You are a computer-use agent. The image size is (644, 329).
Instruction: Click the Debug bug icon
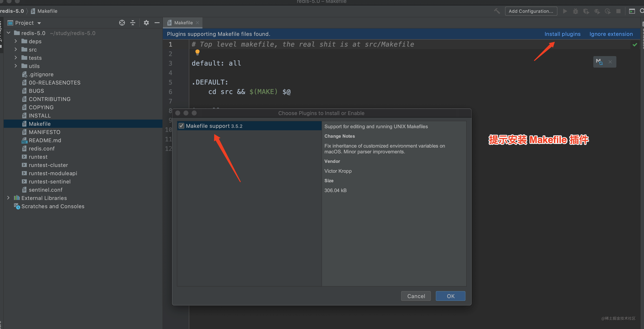[x=575, y=11]
